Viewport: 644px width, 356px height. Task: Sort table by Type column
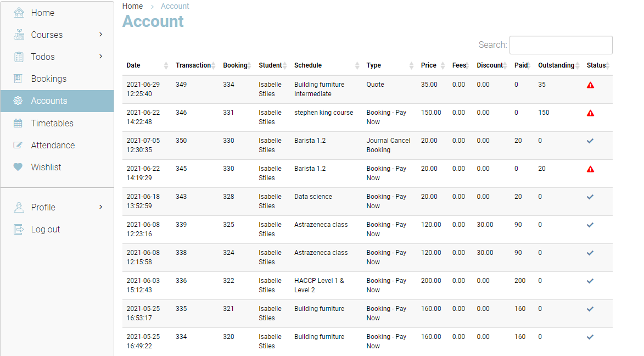pos(374,65)
